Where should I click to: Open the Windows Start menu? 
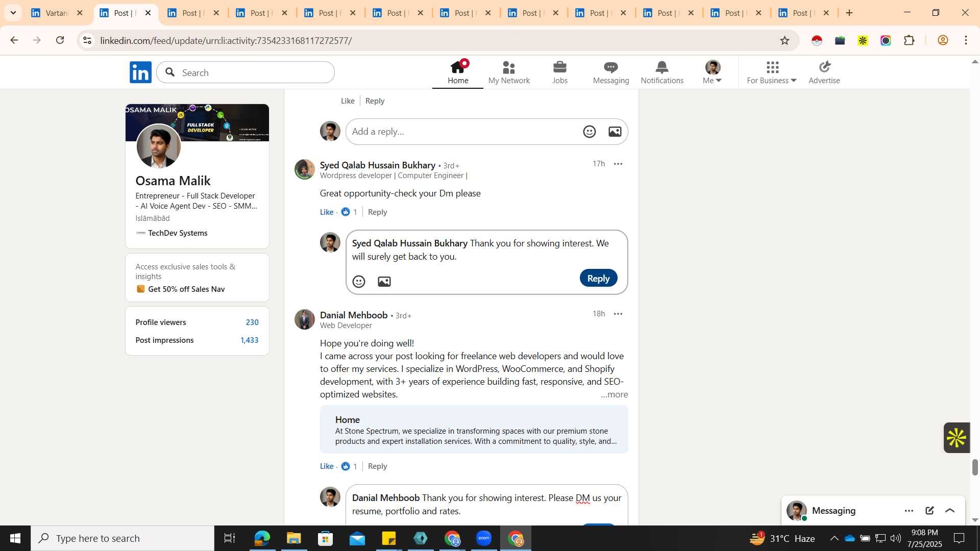(x=15, y=538)
